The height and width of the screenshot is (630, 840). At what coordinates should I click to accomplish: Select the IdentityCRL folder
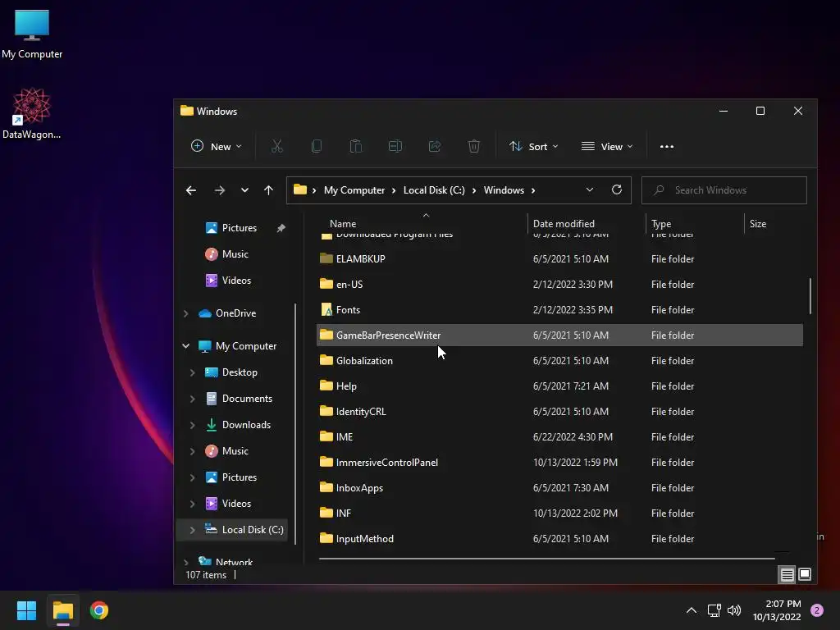pyautogui.click(x=559, y=412)
